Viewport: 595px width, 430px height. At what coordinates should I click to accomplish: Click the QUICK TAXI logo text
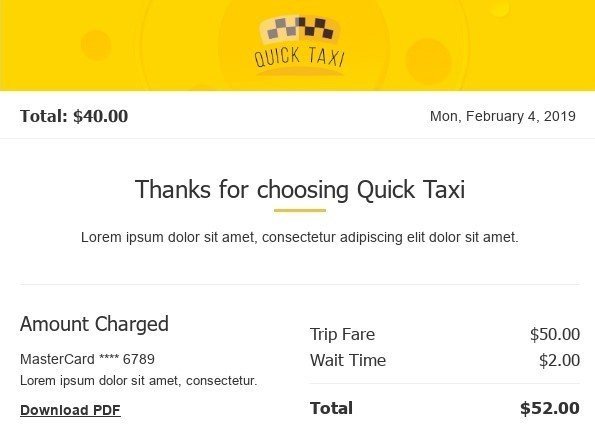click(299, 57)
